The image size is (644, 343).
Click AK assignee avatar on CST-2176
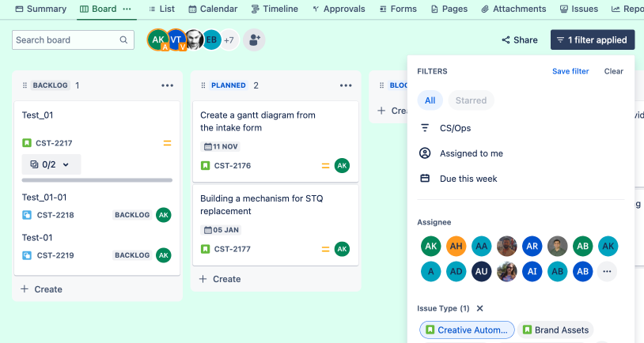[x=342, y=166]
